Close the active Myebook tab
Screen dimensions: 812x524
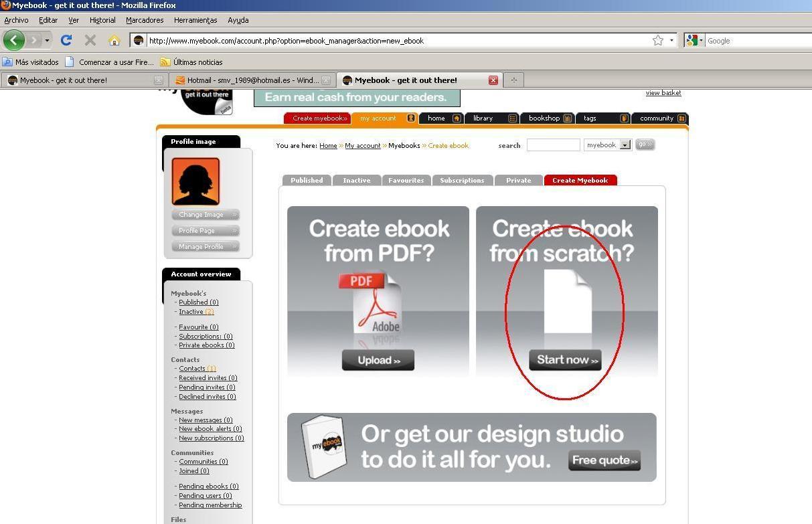pos(493,80)
